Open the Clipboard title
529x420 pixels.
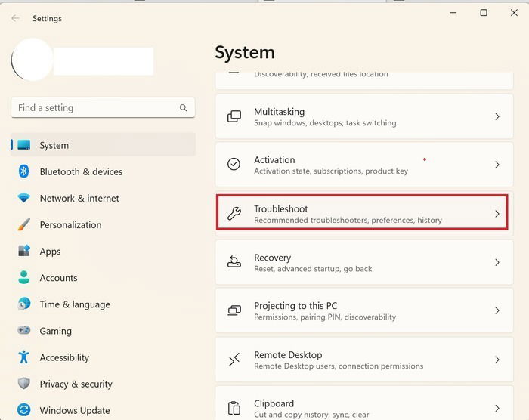(274, 403)
